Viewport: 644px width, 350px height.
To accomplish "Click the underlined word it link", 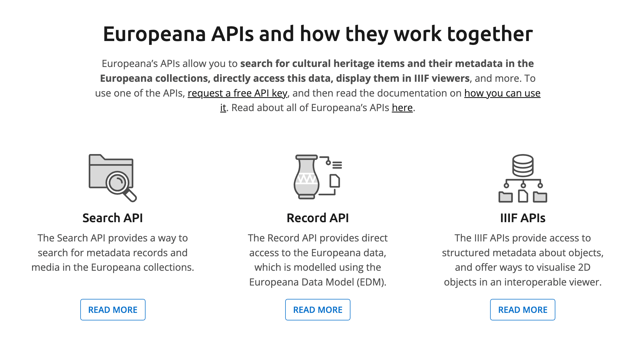I will pyautogui.click(x=223, y=108).
